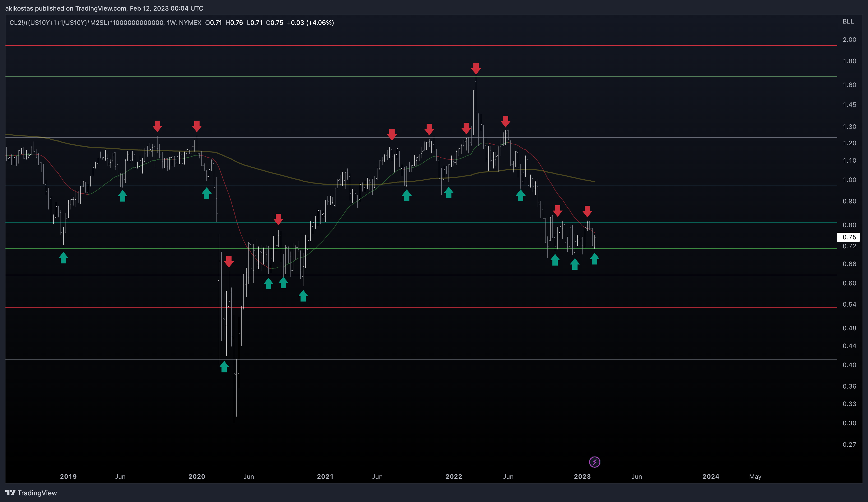Click the 2024 label on time axis
This screenshot has width=868, height=502.
(x=710, y=477)
